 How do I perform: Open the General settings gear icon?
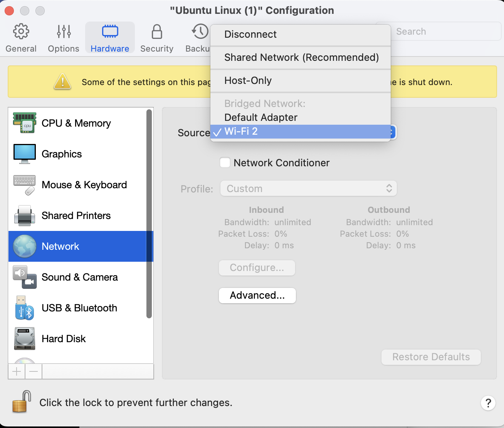pyautogui.click(x=21, y=32)
